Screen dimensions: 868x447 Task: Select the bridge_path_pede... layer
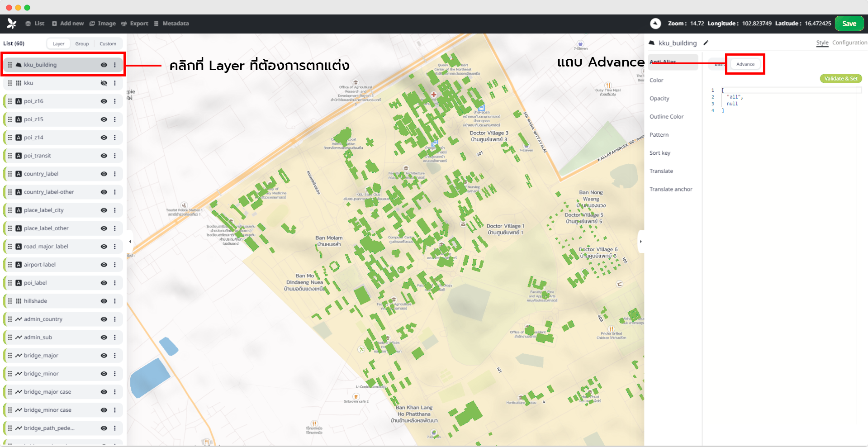click(63, 428)
